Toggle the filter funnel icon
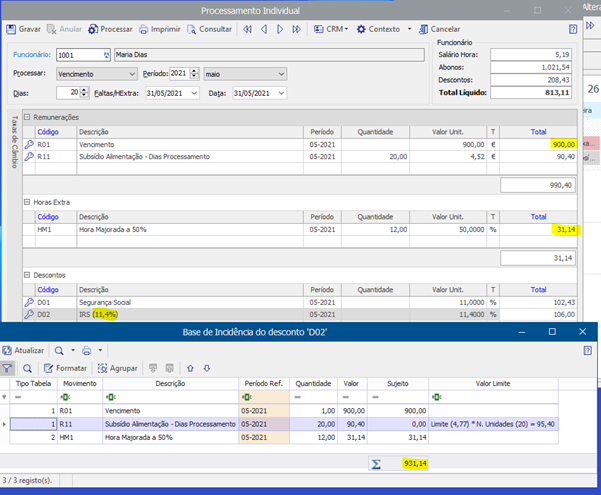The width and height of the screenshot is (601, 495). pos(8,368)
